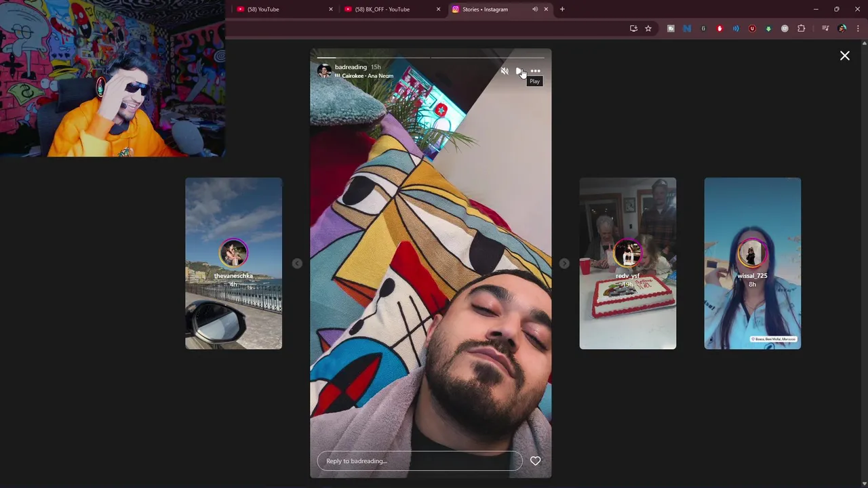Open wissal_725's avatar ring
868x488 pixels.
752,253
